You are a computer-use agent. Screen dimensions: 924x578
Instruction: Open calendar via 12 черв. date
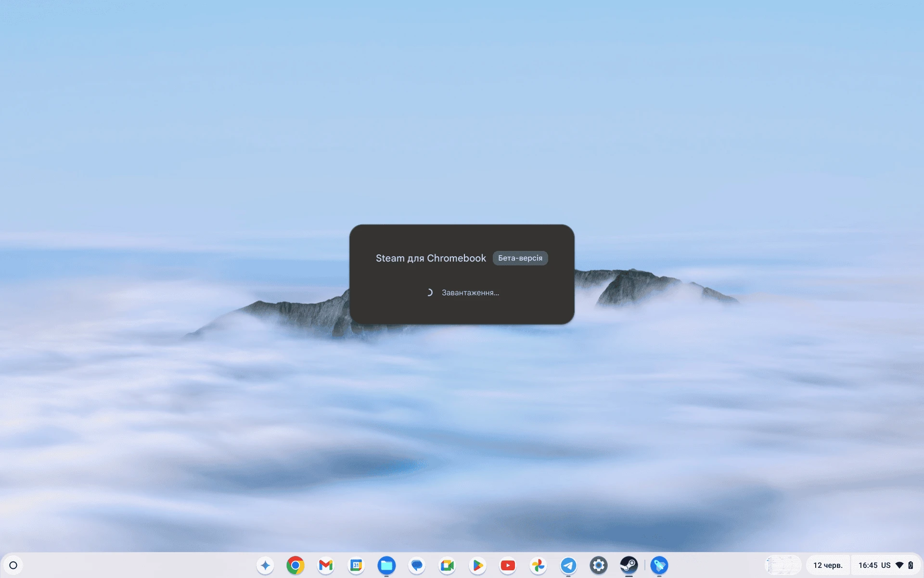point(828,565)
